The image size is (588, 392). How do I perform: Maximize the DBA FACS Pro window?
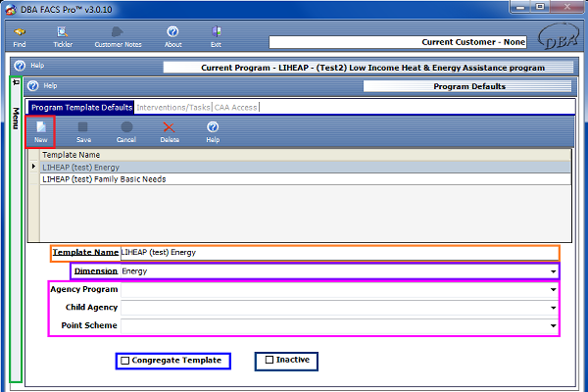[540, 7]
